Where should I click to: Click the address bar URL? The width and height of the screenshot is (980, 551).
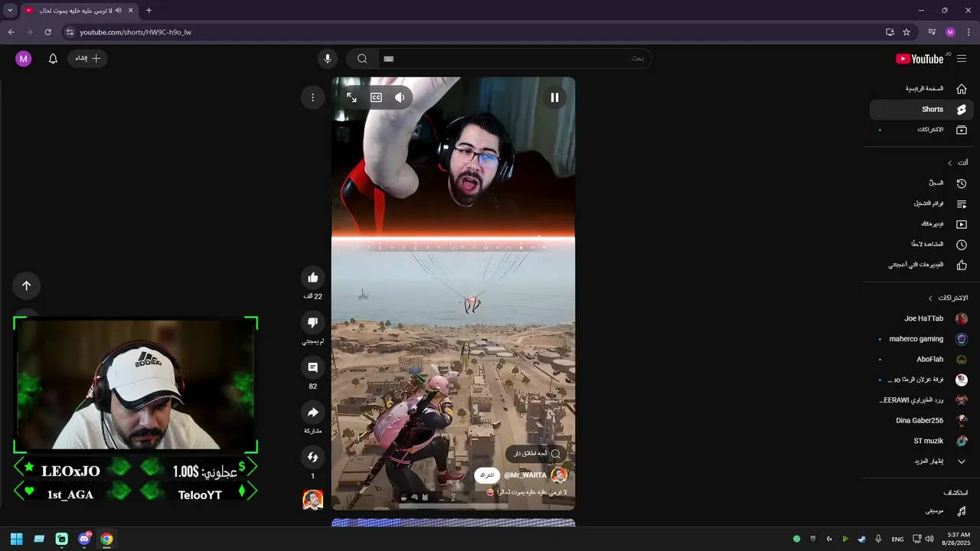(136, 32)
